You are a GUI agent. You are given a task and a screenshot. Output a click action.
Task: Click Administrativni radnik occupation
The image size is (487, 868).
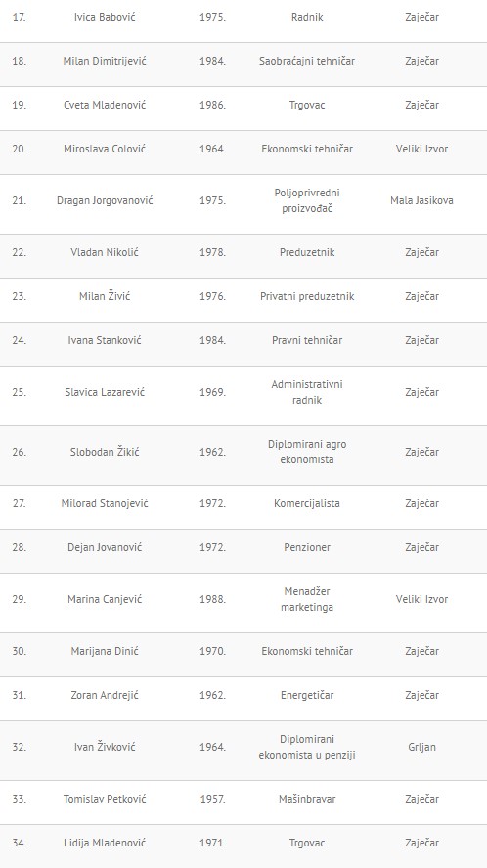[307, 392]
